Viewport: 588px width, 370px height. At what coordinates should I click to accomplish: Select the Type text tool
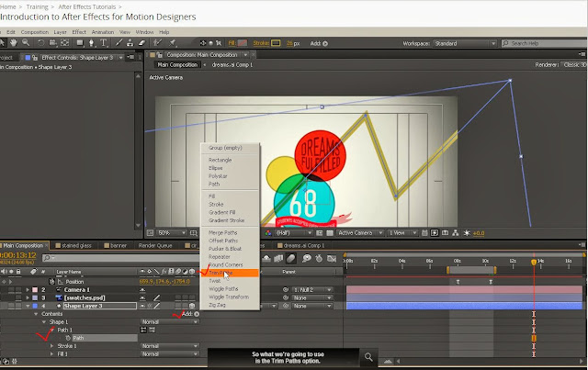[x=103, y=43]
